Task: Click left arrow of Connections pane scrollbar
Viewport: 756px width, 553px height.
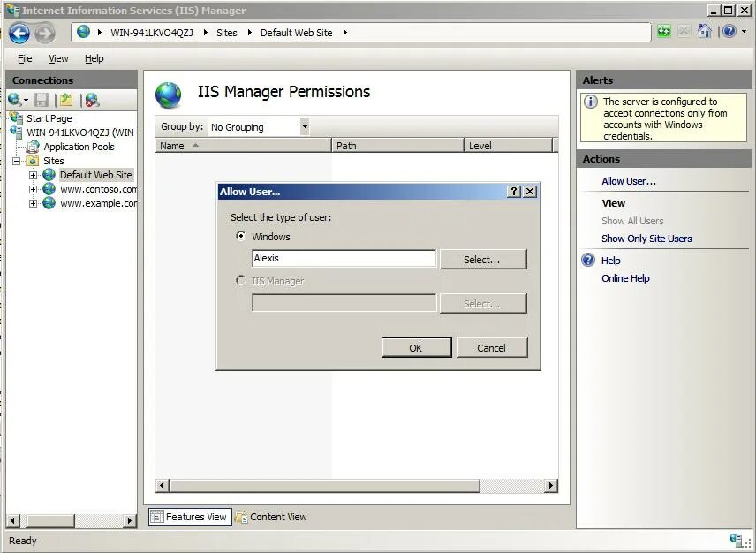Action: tap(12, 520)
